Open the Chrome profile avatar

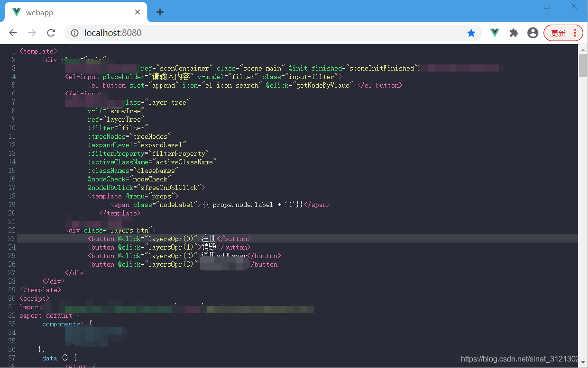point(533,33)
